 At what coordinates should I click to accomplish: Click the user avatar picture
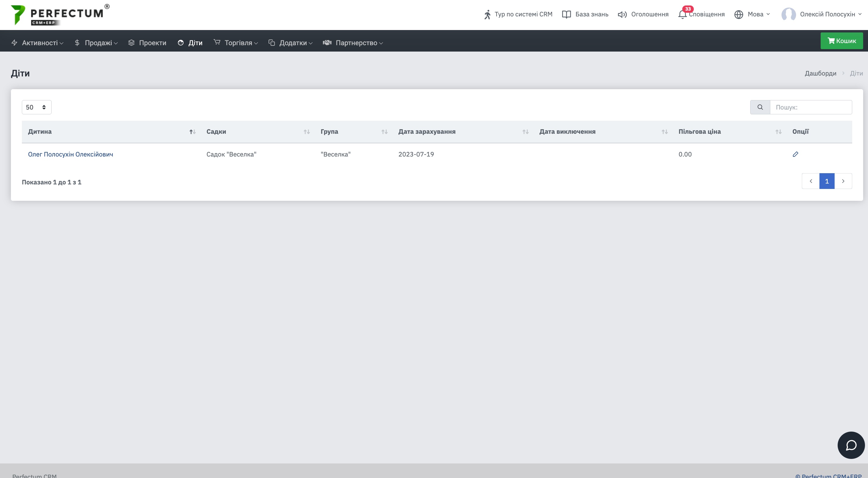click(788, 15)
